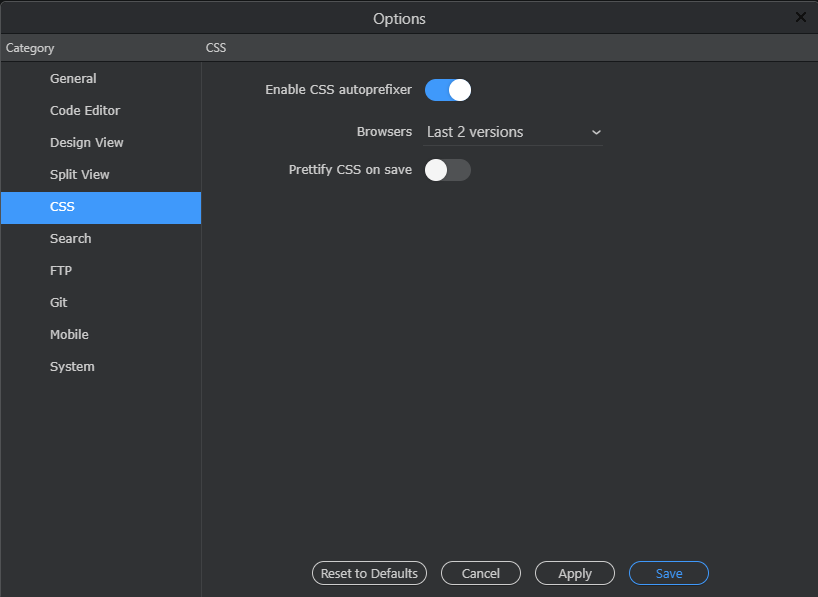Select the highlighted CSS category
Viewport: 818px width, 597px height.
[101, 208]
